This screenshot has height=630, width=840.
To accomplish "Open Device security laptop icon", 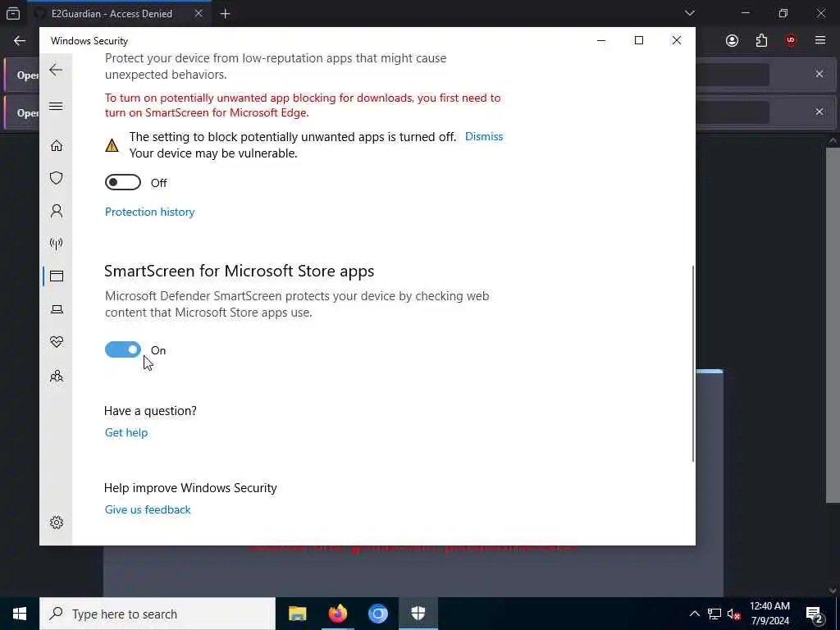I will pyautogui.click(x=57, y=309).
